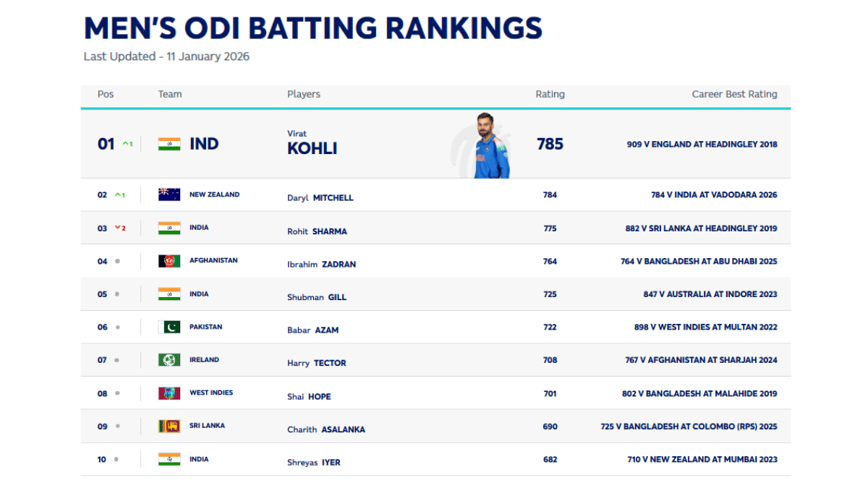Image resolution: width=868 pixels, height=488 pixels.
Task: Click the West Indies flag icon
Action: (x=169, y=393)
